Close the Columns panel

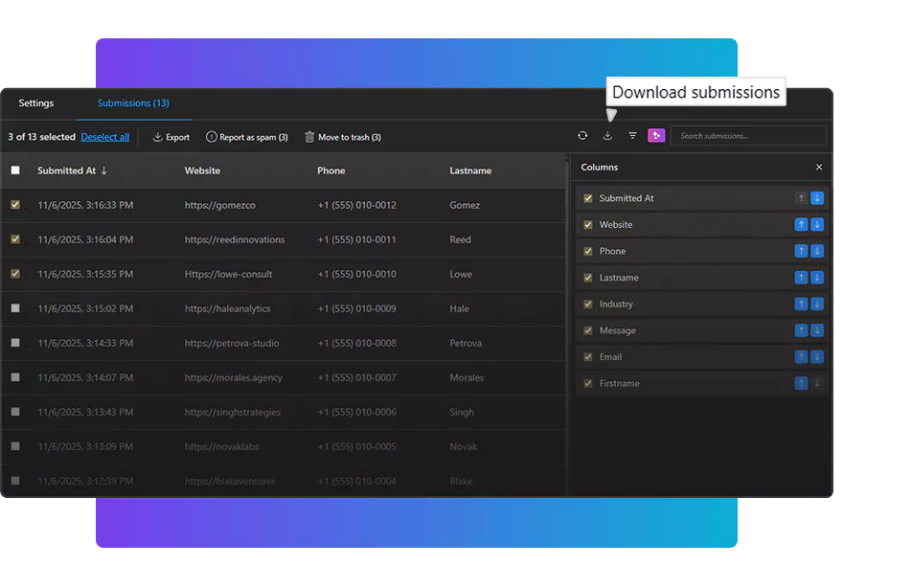pyautogui.click(x=819, y=168)
